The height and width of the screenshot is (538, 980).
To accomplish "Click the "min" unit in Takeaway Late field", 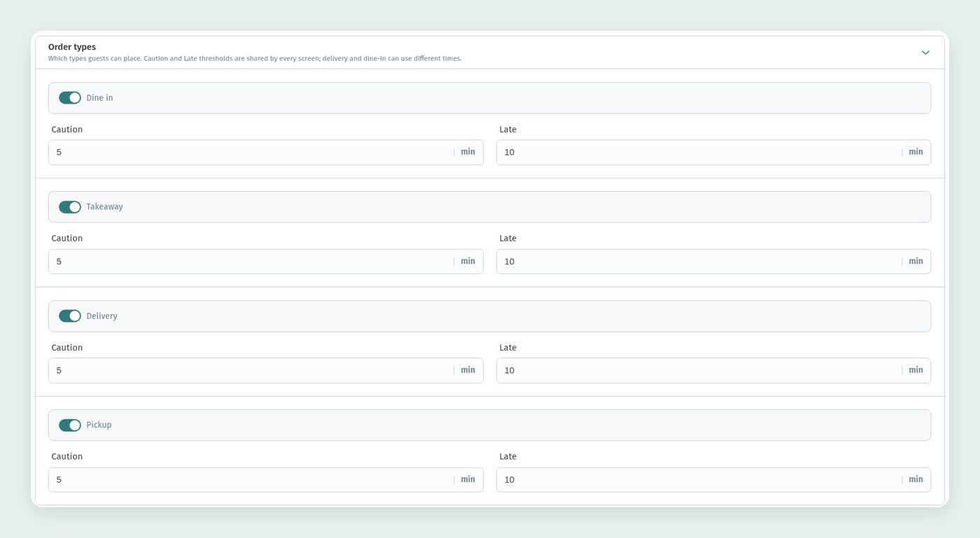I will [916, 261].
